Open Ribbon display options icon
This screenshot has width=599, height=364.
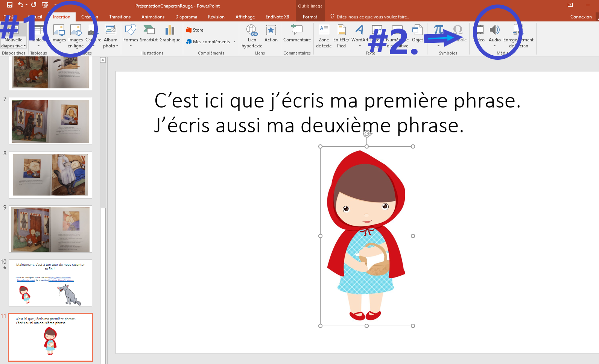[x=570, y=5]
